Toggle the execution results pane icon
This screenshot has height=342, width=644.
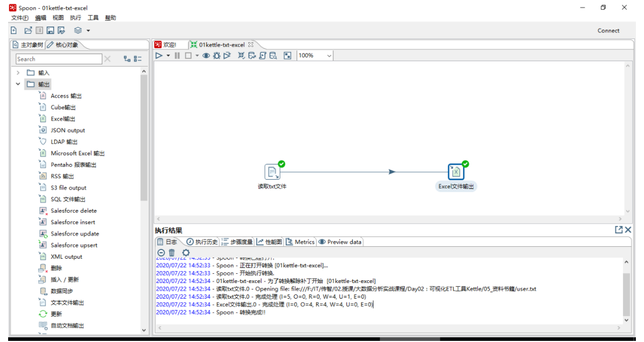tap(287, 55)
